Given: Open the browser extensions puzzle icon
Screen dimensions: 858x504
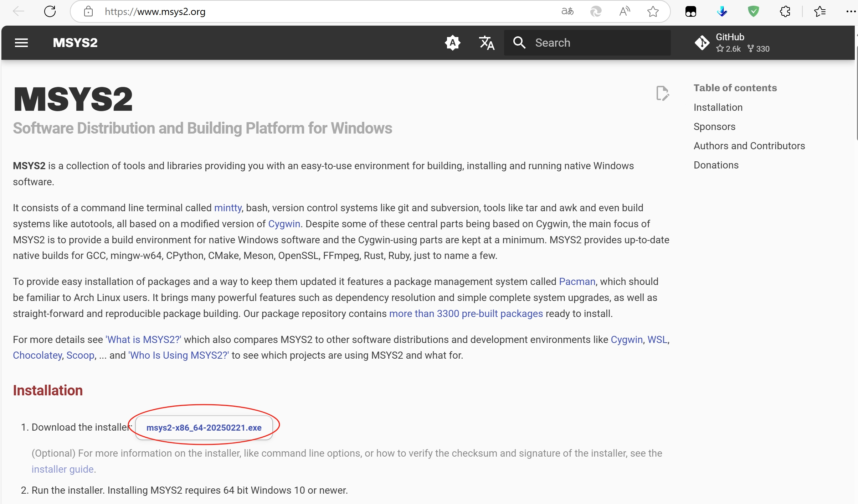Looking at the screenshot, I should 785,11.
